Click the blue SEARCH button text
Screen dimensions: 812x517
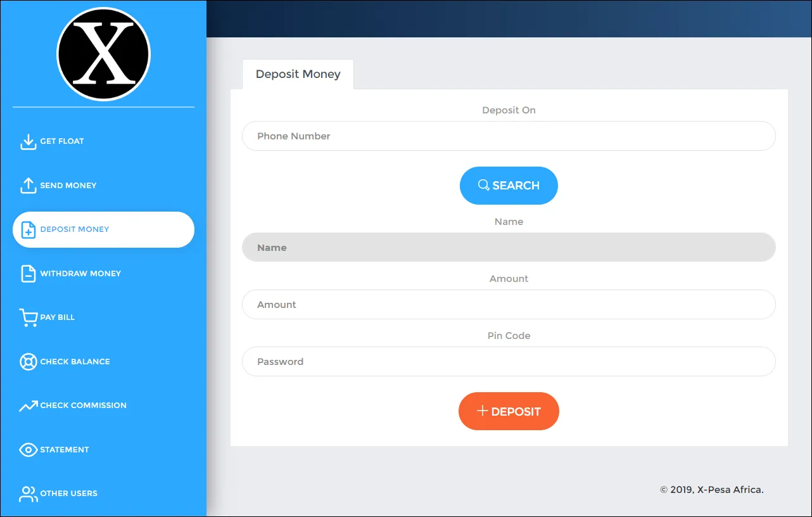tap(516, 186)
